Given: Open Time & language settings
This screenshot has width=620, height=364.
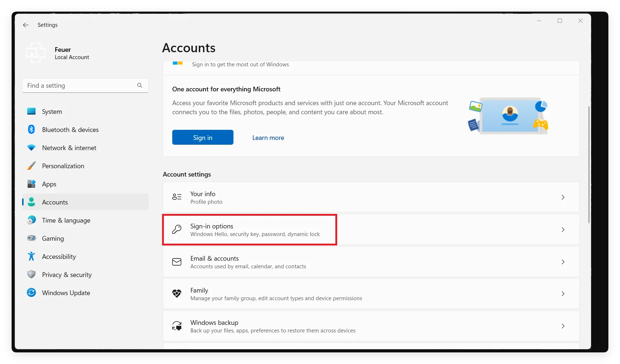Looking at the screenshot, I should tap(66, 220).
